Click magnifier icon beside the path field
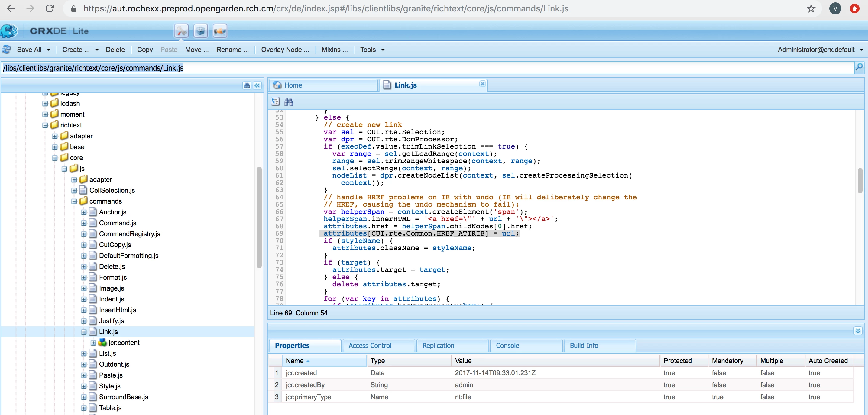The width and height of the screenshot is (868, 415). pos(859,67)
